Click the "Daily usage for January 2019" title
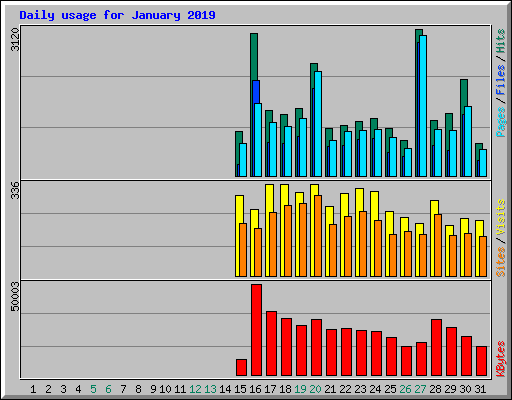512x400 pixels. coord(117,15)
